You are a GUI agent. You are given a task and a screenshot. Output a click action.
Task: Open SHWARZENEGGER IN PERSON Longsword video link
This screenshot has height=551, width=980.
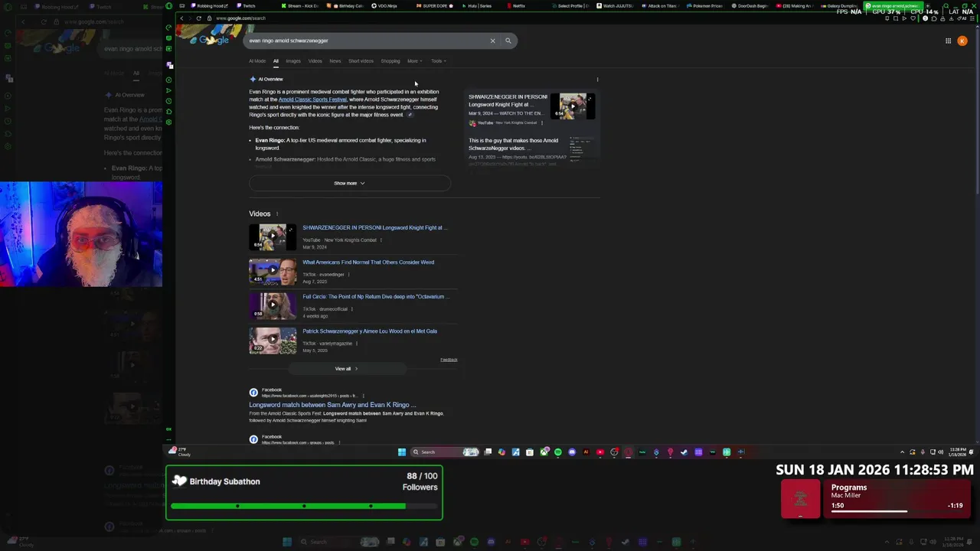(374, 227)
